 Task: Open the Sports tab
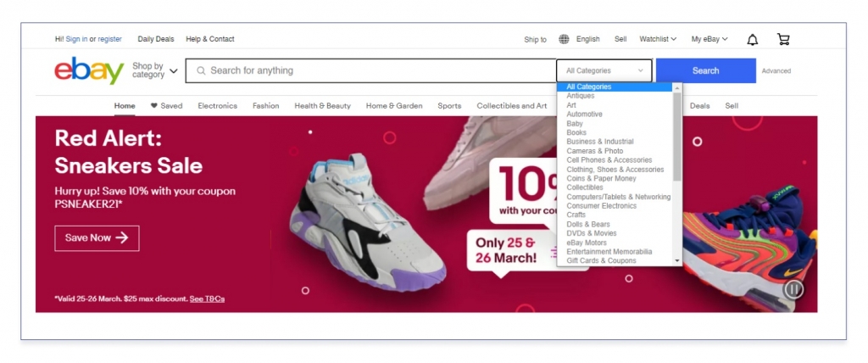pyautogui.click(x=449, y=105)
